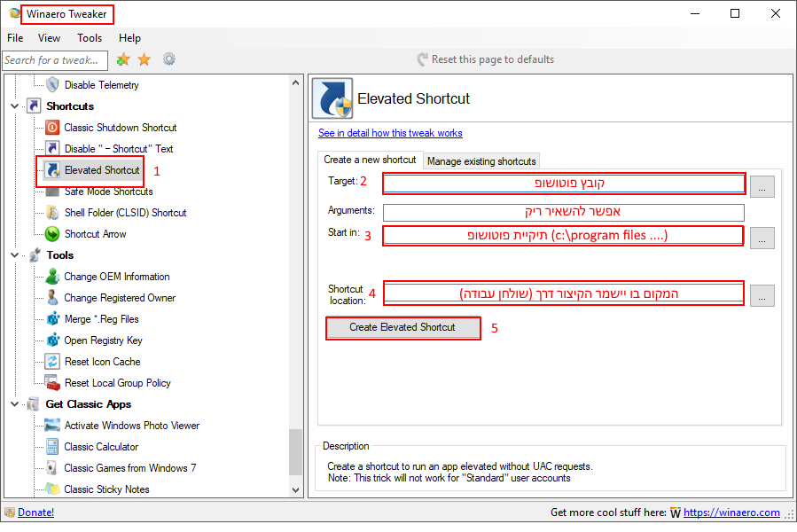The height and width of the screenshot is (532, 797).
Task: Click the Activate Windows Photo Viewer icon
Action: pyautogui.click(x=52, y=426)
